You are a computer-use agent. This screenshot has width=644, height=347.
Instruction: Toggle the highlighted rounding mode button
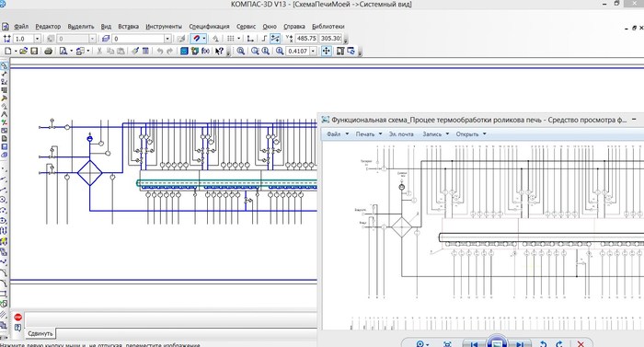275,39
